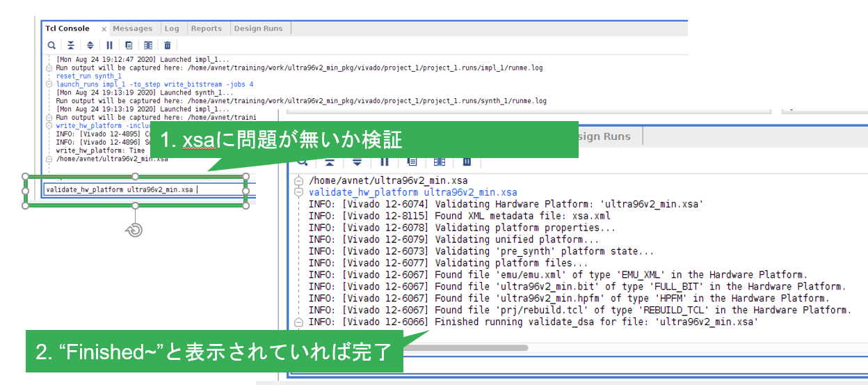Click Expand All icon in Tcl Console toolbar
Image resolution: width=868 pixels, height=385 pixels.
(90, 45)
